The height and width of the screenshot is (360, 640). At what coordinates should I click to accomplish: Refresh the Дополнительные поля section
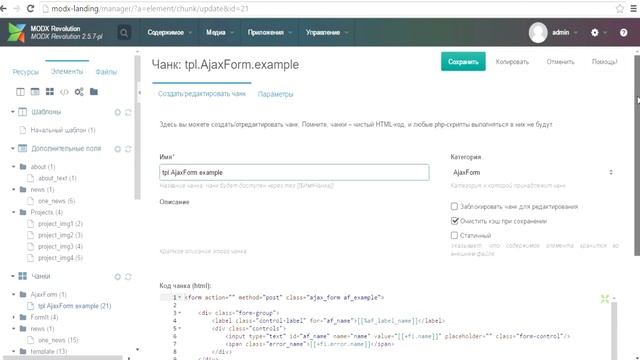pyautogui.click(x=128, y=149)
